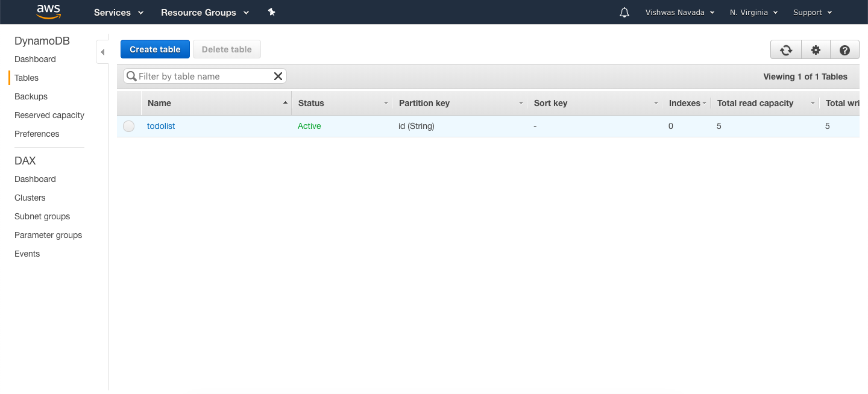868x394 pixels.
Task: Open Backups in the sidebar
Action: coord(31,96)
